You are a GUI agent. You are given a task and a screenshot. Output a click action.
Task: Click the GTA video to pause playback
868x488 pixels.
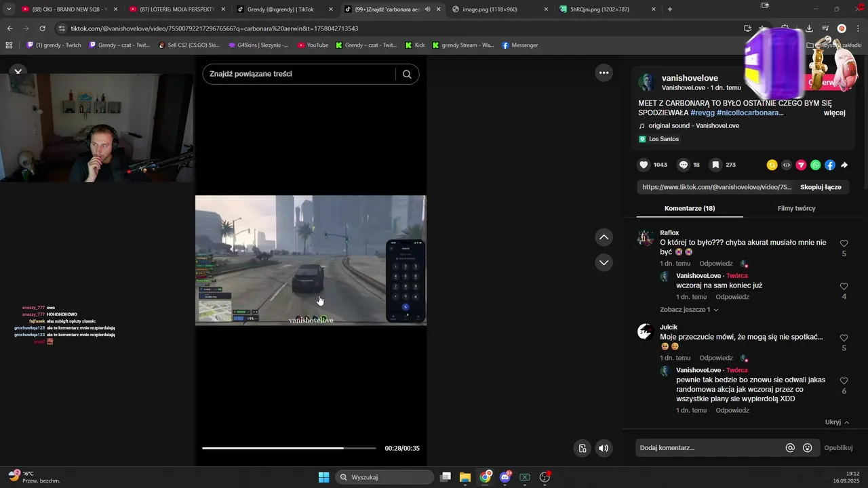(311, 260)
